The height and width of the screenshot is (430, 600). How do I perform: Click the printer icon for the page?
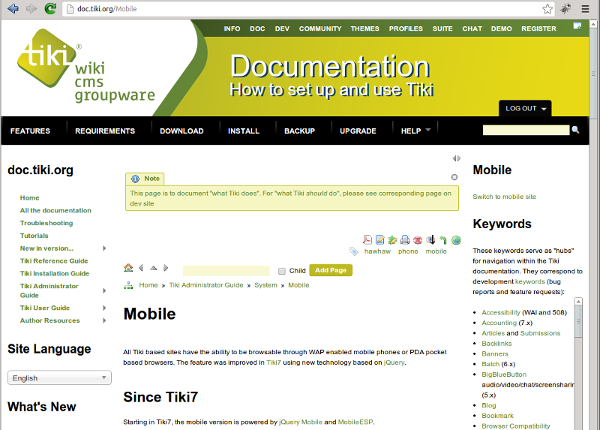pos(405,240)
